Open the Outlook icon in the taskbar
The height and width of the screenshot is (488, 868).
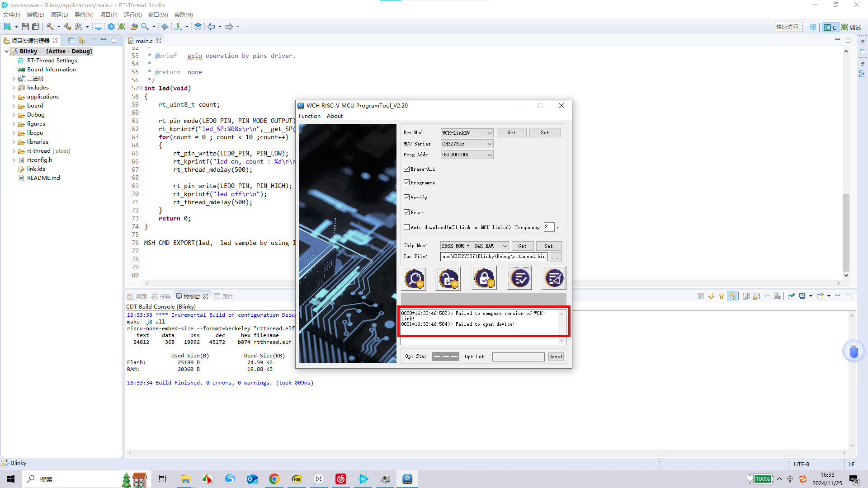(252, 479)
